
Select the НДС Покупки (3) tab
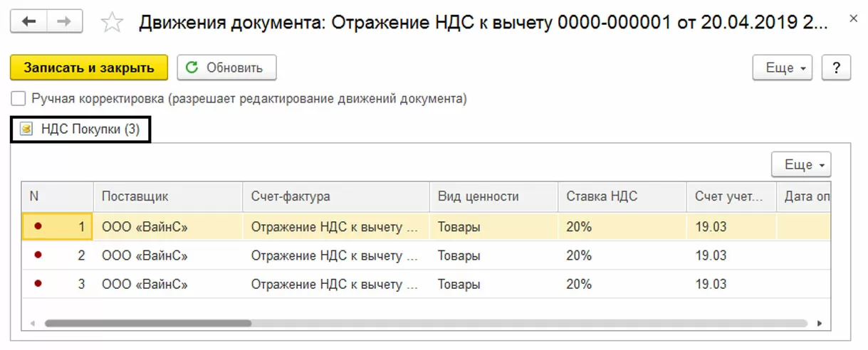click(x=80, y=129)
